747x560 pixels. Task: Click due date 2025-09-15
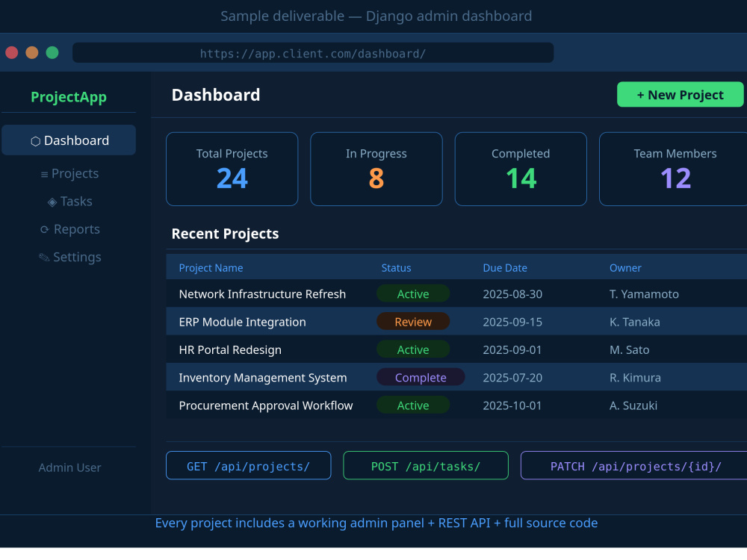pos(512,322)
